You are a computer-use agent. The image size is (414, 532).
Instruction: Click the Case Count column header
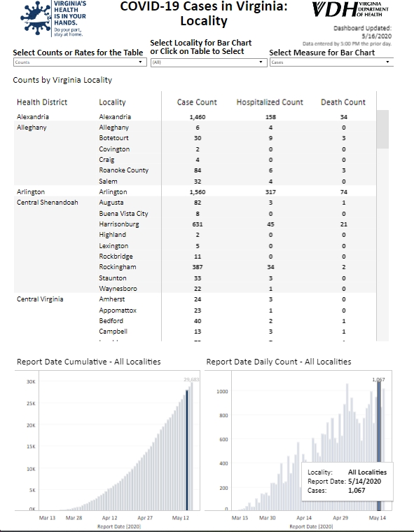[x=197, y=102]
